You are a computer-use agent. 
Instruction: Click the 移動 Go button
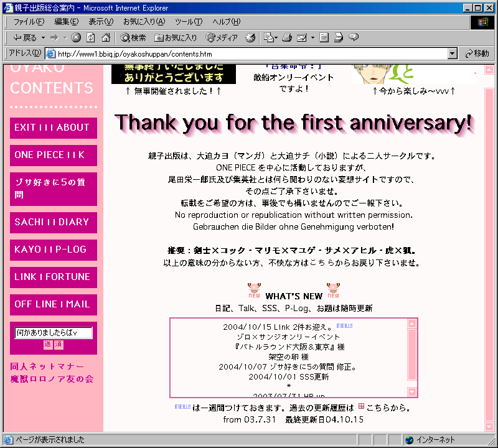coord(477,54)
